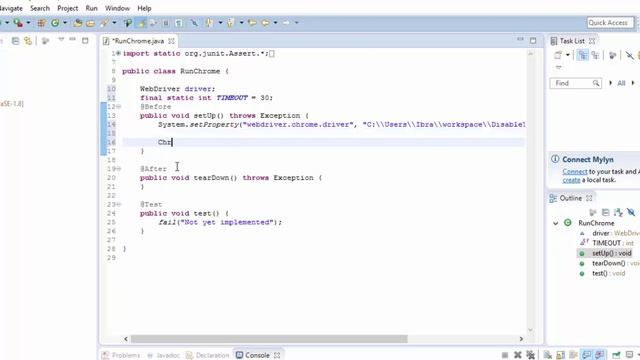Image resolution: width=640 pixels, height=360 pixels.
Task: Select TIMEOUT : int in Outline
Action: (606, 243)
